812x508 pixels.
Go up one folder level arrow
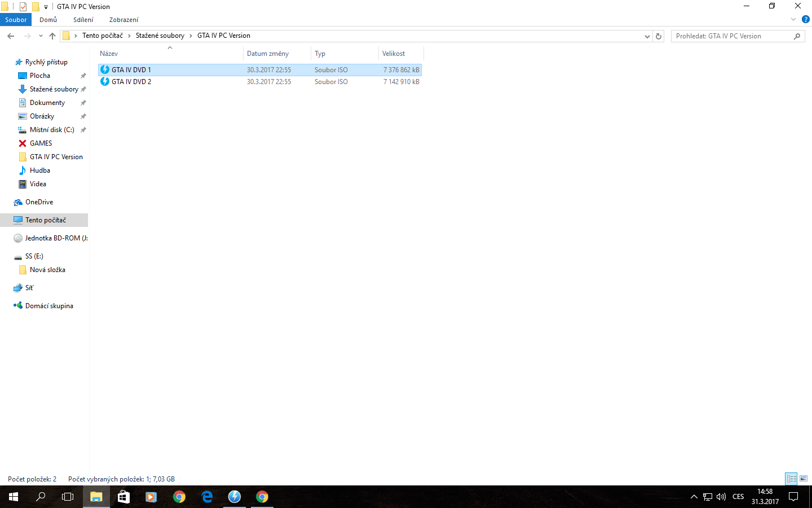point(52,36)
